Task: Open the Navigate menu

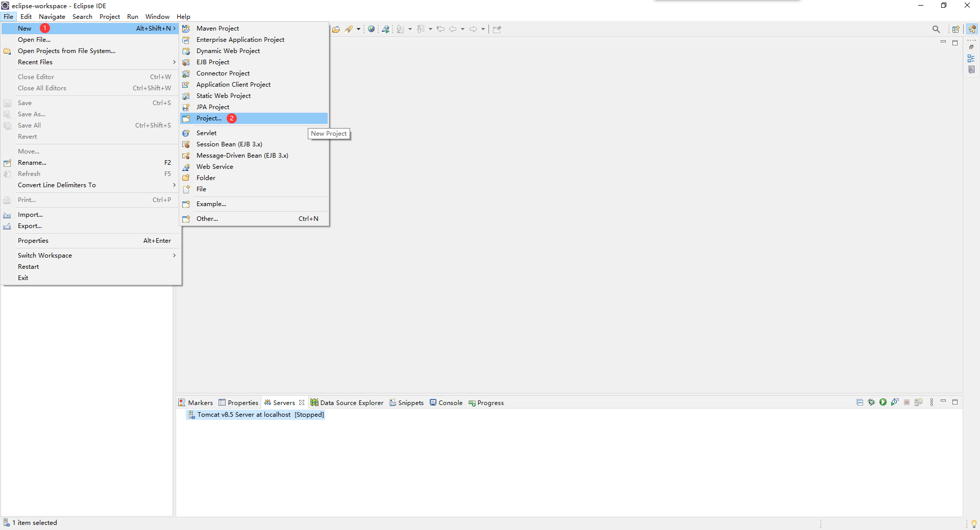Action: pyautogui.click(x=52, y=16)
